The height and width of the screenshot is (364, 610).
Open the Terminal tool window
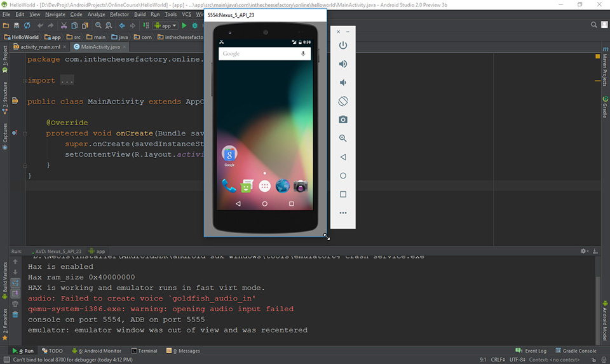[x=144, y=351]
